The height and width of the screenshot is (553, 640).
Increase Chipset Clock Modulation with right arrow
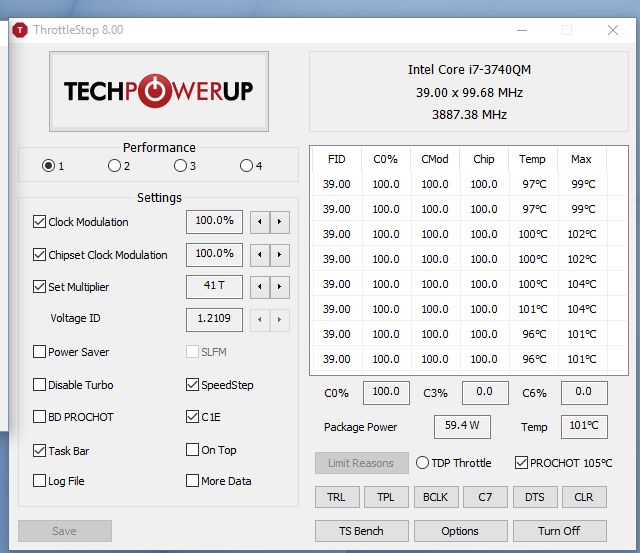(x=280, y=255)
